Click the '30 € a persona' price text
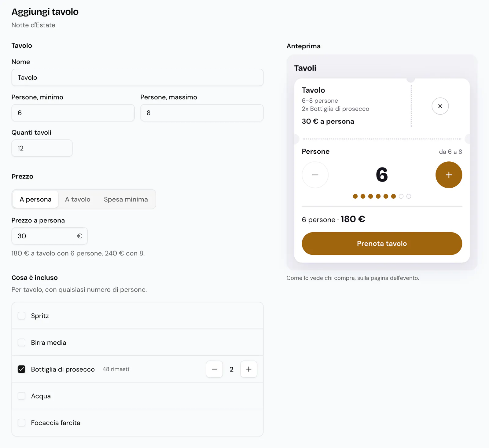This screenshot has height=448, width=489. click(x=328, y=121)
